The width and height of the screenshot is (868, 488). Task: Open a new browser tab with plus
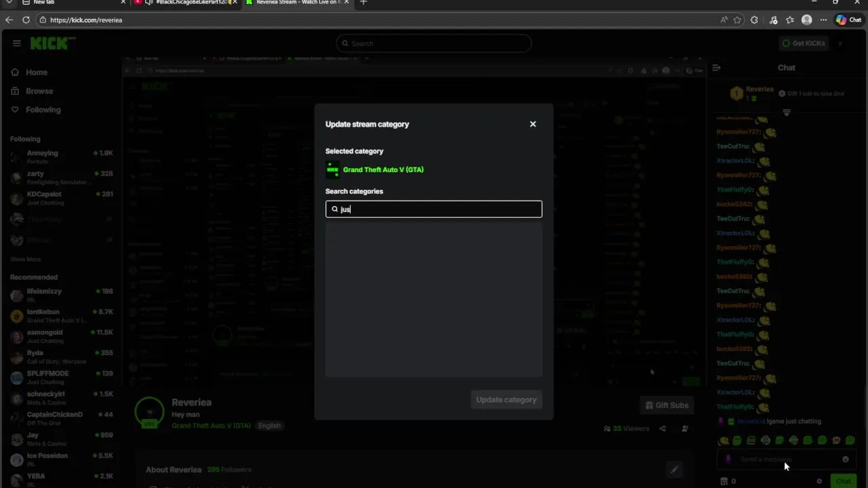coord(363,3)
